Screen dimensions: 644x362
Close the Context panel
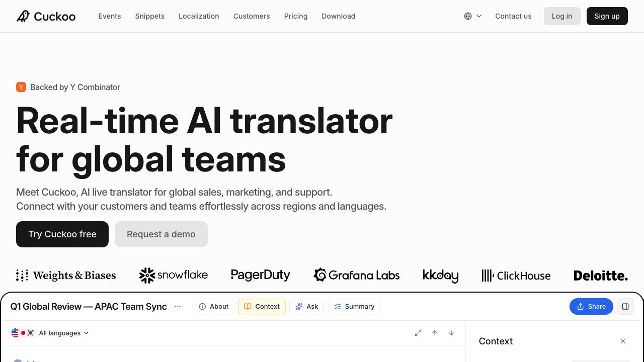(x=623, y=341)
